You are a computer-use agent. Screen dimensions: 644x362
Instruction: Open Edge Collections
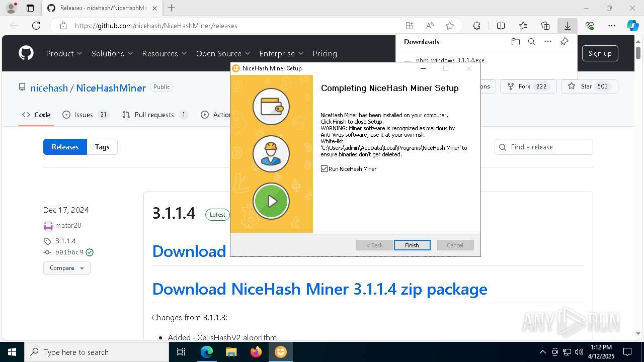click(x=545, y=26)
